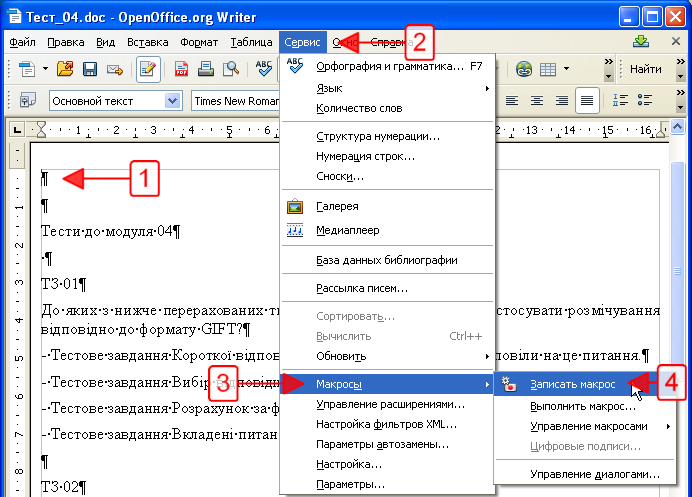Click the Print file icon
692x497 pixels.
pyautogui.click(x=206, y=69)
